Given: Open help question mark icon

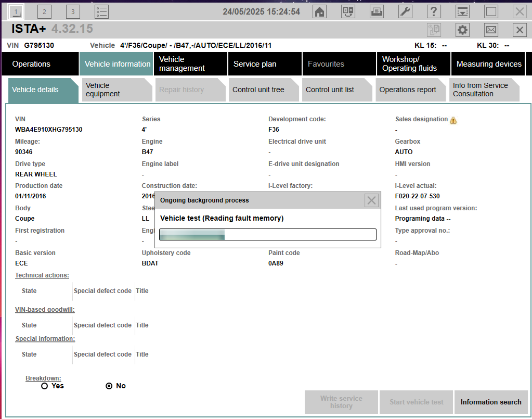Looking at the screenshot, I should pos(434,12).
